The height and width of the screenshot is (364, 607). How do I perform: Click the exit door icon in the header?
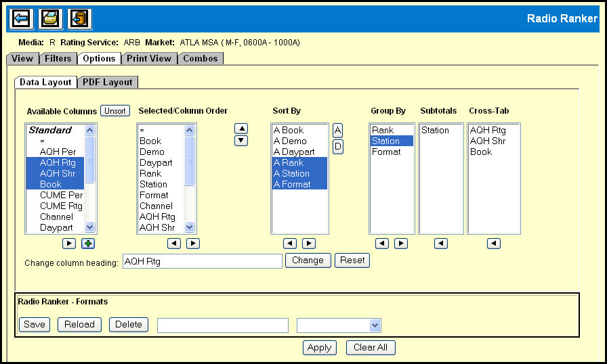click(79, 18)
